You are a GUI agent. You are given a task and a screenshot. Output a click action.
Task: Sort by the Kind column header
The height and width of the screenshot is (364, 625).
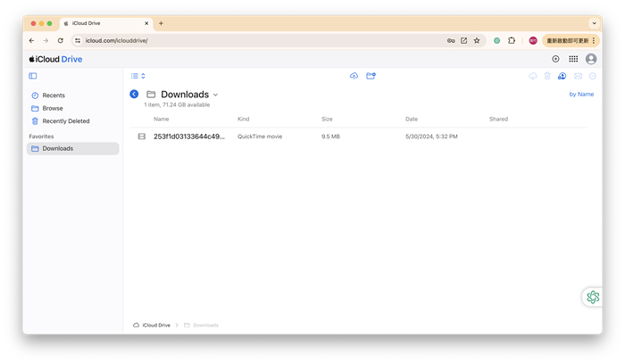pyautogui.click(x=243, y=119)
